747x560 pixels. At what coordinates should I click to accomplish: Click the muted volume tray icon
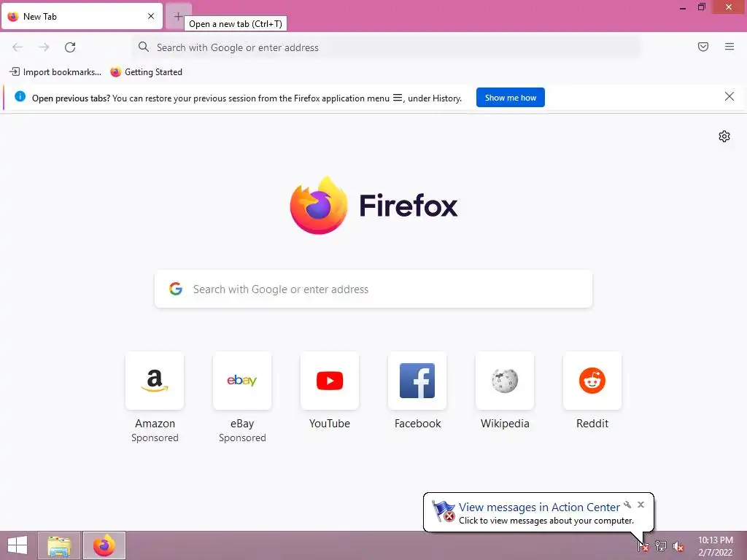pyautogui.click(x=678, y=546)
